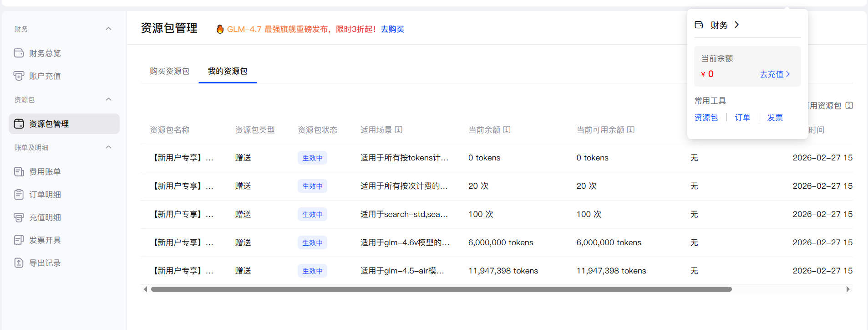This screenshot has width=868, height=330.
Task: Click 去充值 in balance card
Action: (775, 74)
